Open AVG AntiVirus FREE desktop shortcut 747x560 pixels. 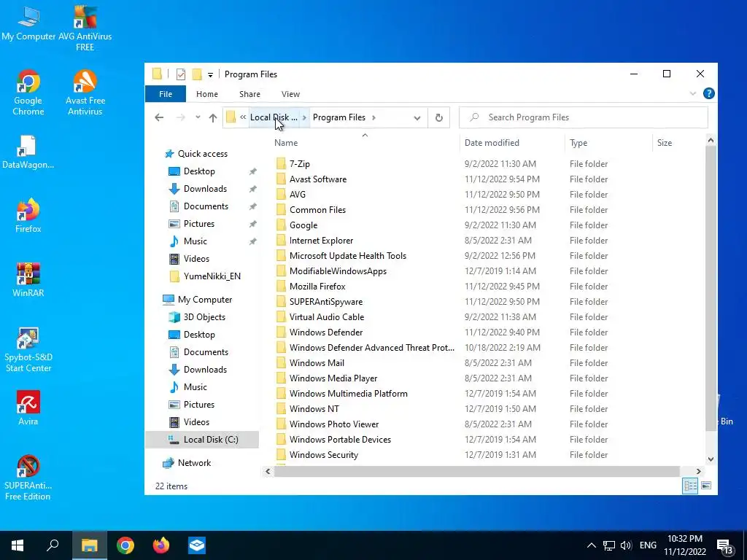[85, 28]
